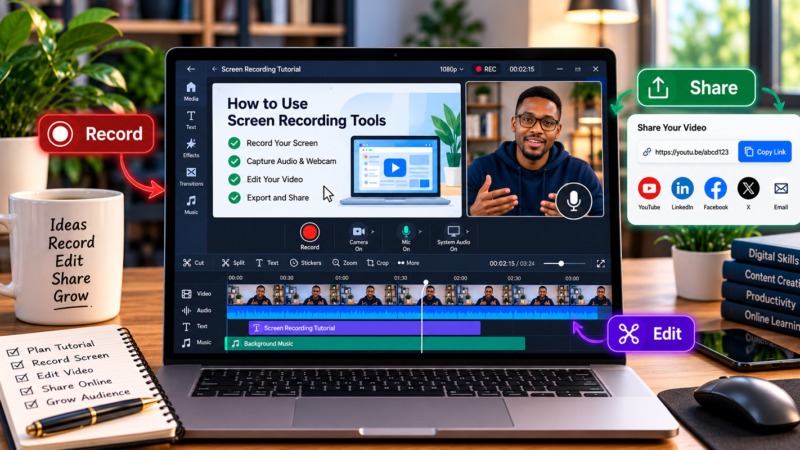Select the Zoom tool
The image size is (800, 450).
[344, 263]
